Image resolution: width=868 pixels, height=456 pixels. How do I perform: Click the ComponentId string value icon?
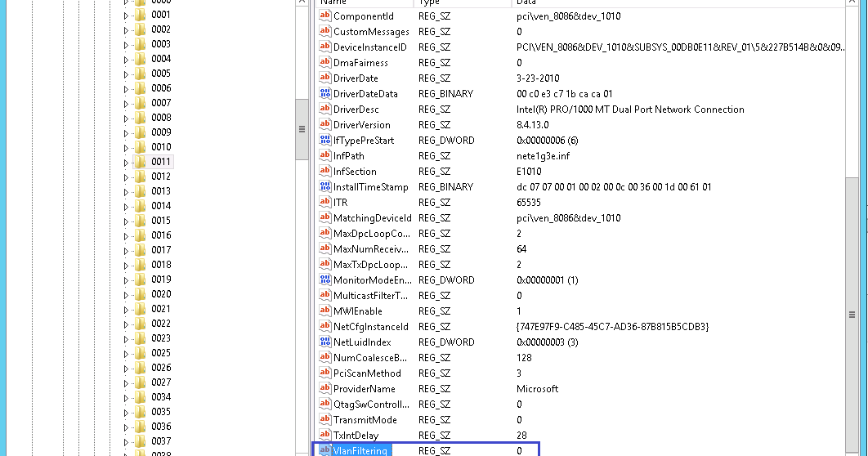pyautogui.click(x=325, y=16)
